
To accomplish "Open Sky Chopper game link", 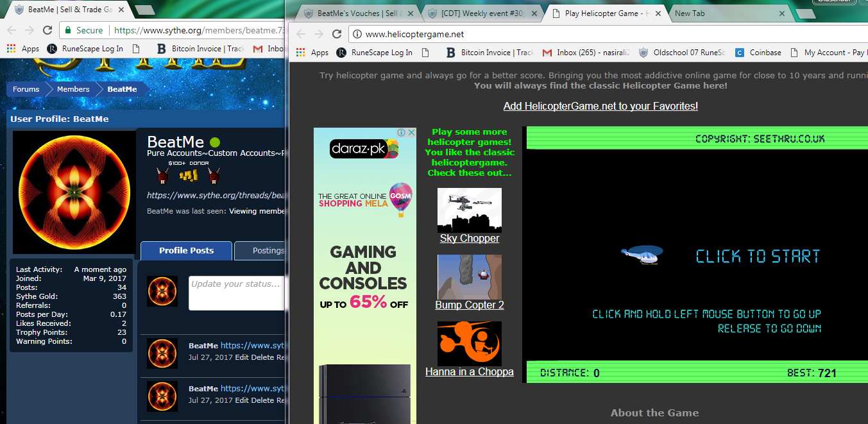I will [x=470, y=238].
